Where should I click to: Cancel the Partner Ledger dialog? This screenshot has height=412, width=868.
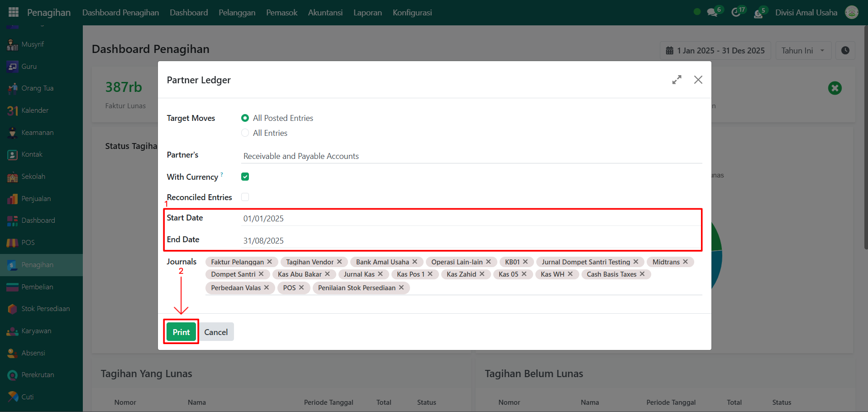[216, 332]
